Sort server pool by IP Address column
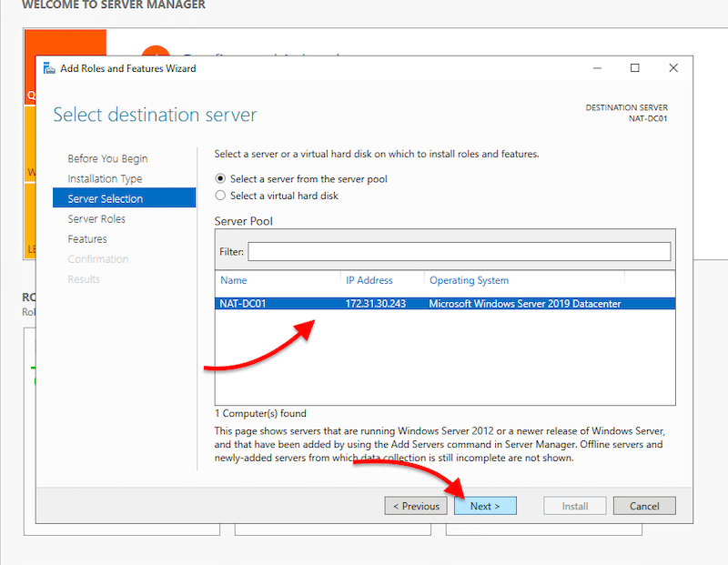The height and width of the screenshot is (565, 728). 369,280
